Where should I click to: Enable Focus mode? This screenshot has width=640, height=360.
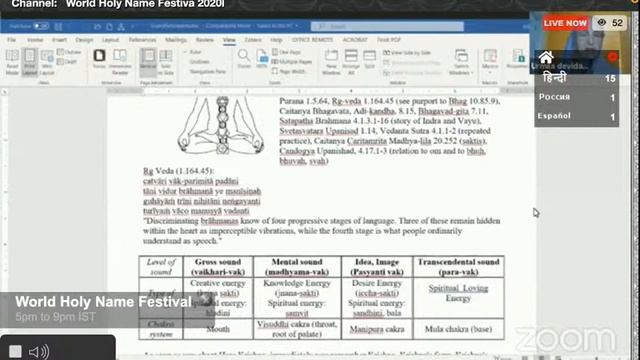pyautogui.click(x=99, y=59)
